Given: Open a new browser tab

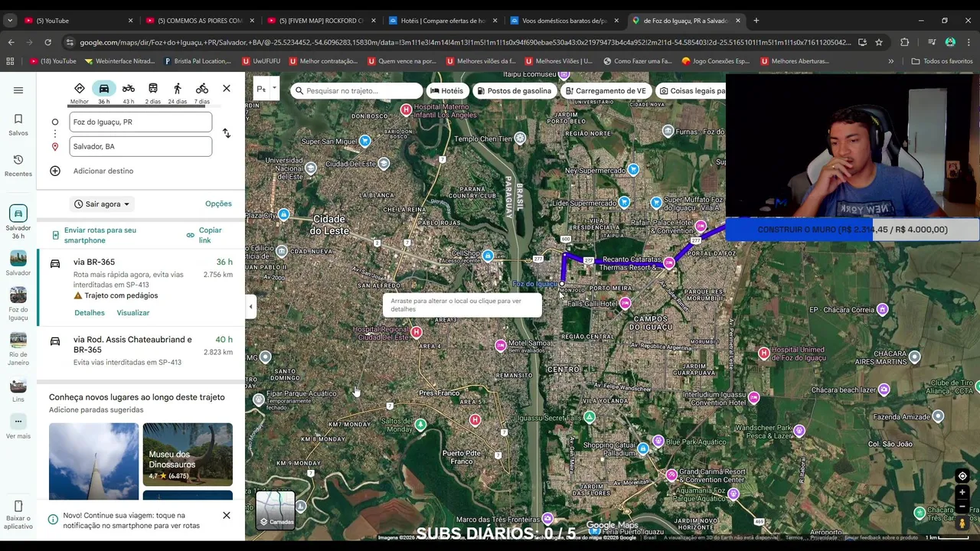Looking at the screenshot, I should pyautogui.click(x=756, y=21).
